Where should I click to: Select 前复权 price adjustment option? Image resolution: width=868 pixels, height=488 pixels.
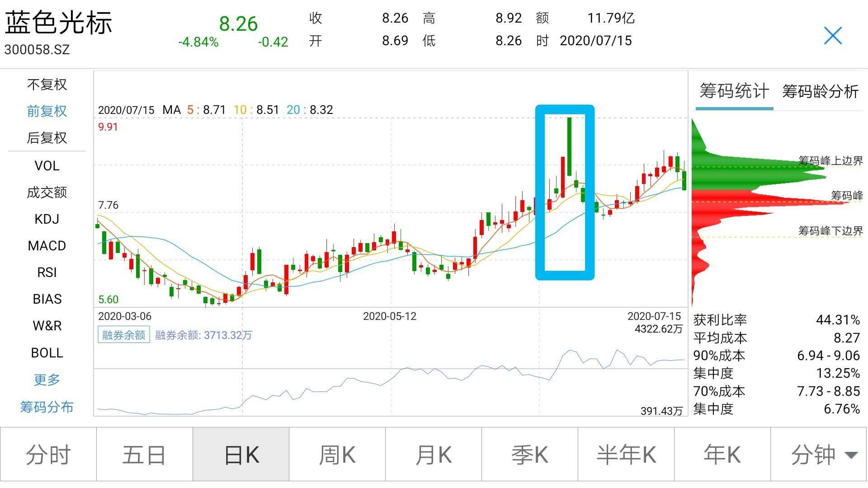tap(47, 111)
